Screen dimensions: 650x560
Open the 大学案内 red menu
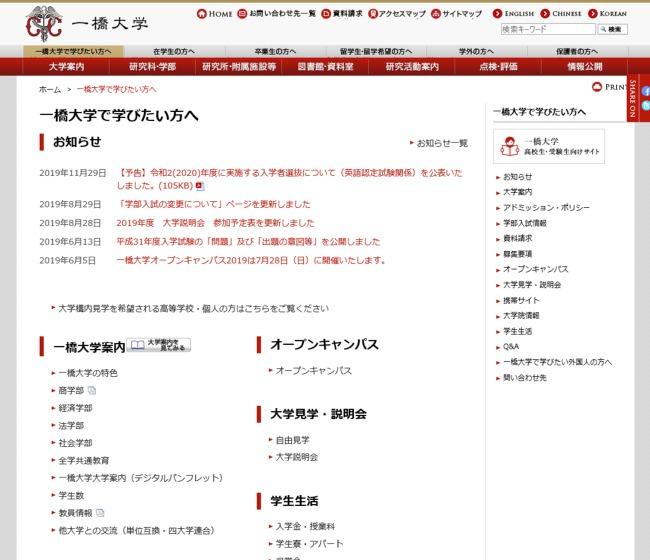[x=66, y=67]
